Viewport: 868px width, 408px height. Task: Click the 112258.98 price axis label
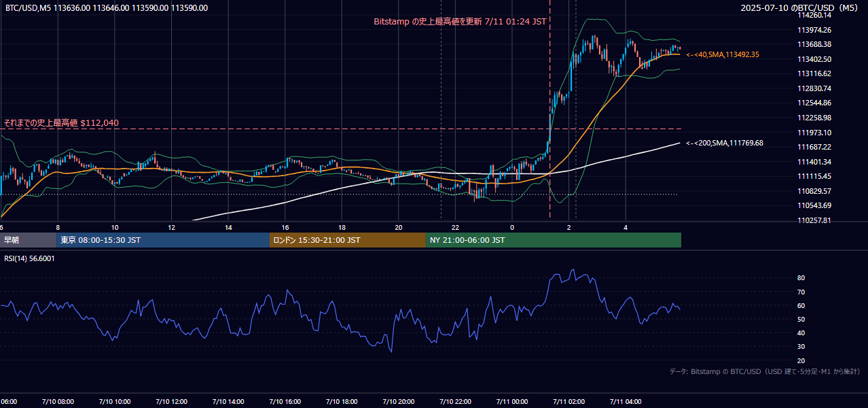814,118
